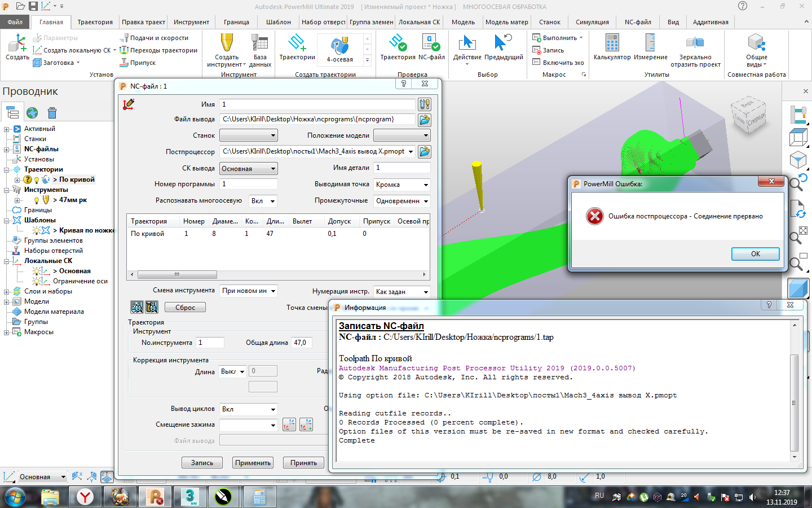Click the Предыдущий selection icon

tap(504, 47)
